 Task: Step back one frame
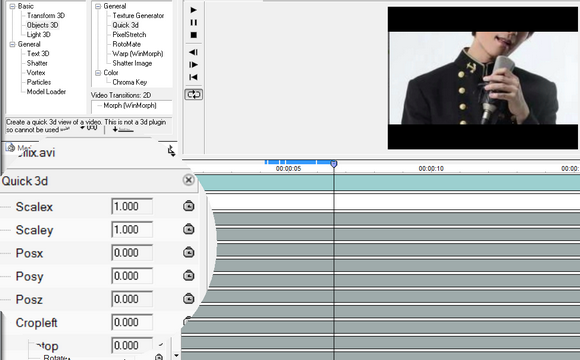[193, 52]
